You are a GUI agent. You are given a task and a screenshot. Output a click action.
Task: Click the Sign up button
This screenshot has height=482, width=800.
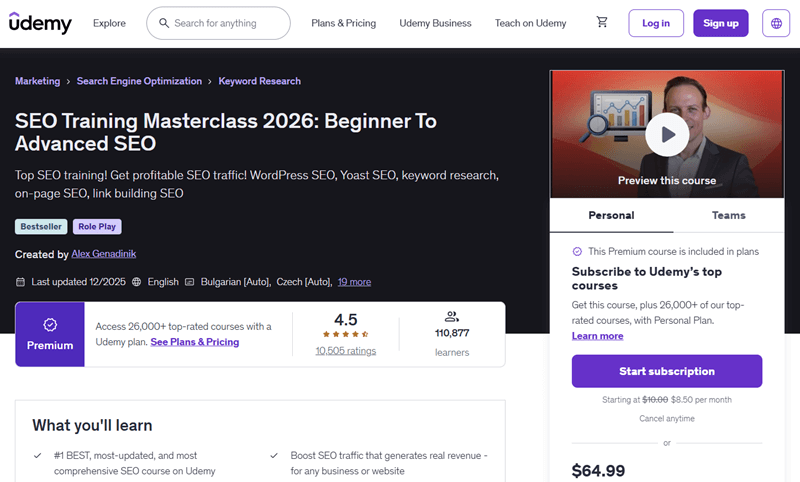[720, 23]
